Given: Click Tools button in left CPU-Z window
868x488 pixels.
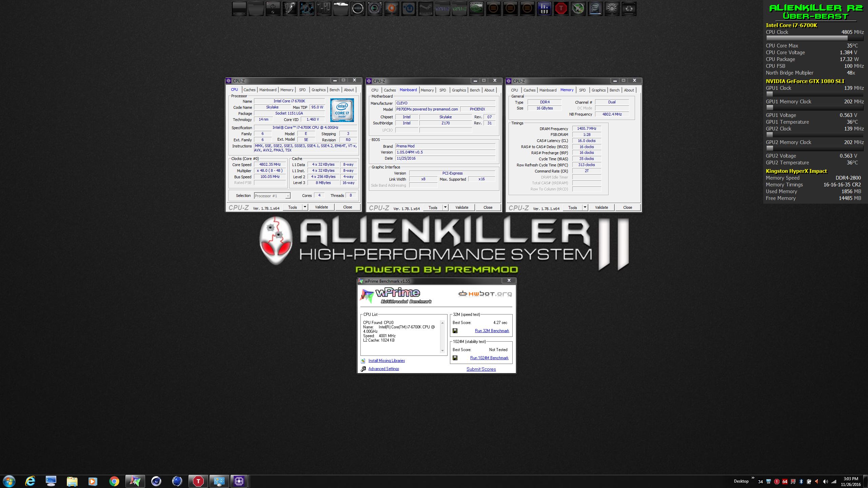Looking at the screenshot, I should 293,207.
